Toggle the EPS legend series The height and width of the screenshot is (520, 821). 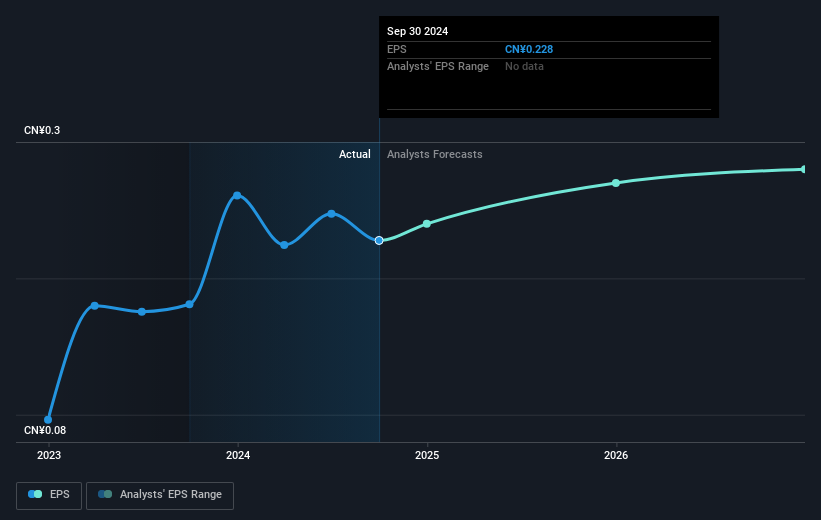pos(49,495)
